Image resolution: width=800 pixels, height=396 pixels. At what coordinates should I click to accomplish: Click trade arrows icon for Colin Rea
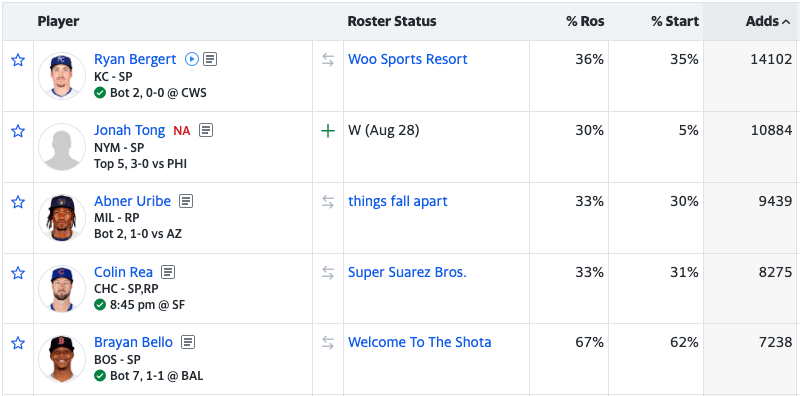pyautogui.click(x=328, y=273)
